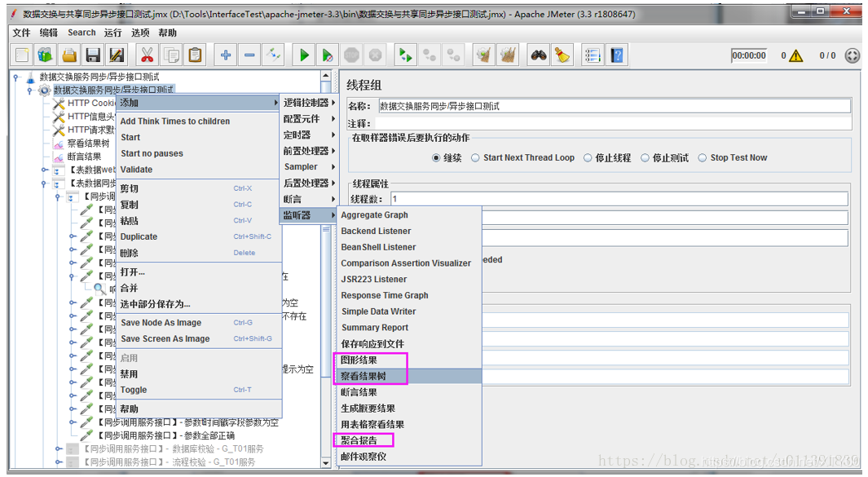This screenshot has width=868, height=477.
Task: Select the 继续 radio button
Action: (x=436, y=158)
